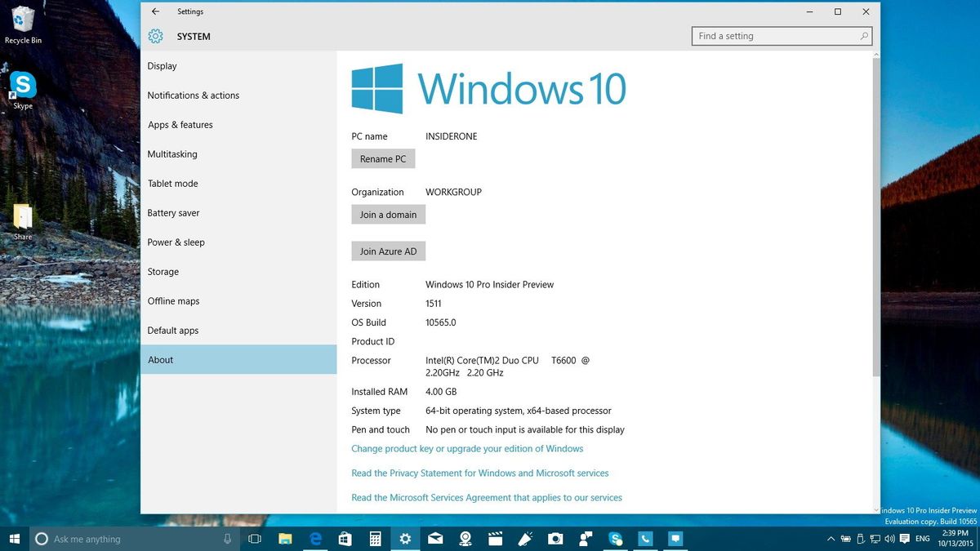Screen dimensions: 980x551
Task: Open the Mail app from the taskbar
Action: [x=434, y=539]
